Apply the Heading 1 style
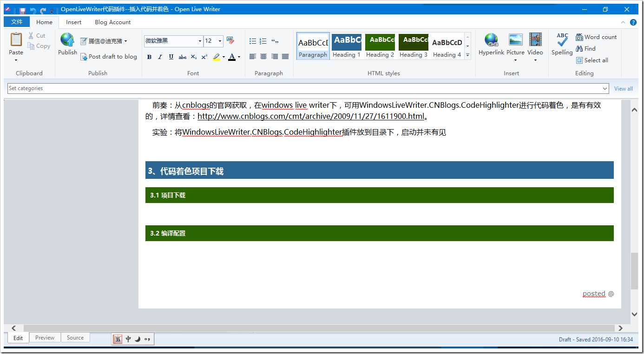Viewport: 644px width, 354px height. [347, 46]
